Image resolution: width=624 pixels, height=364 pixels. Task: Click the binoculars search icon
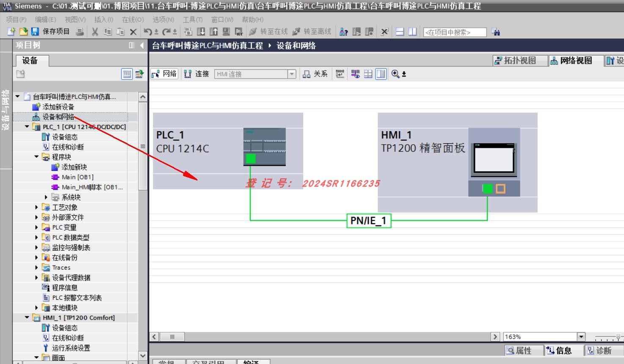click(x=495, y=32)
